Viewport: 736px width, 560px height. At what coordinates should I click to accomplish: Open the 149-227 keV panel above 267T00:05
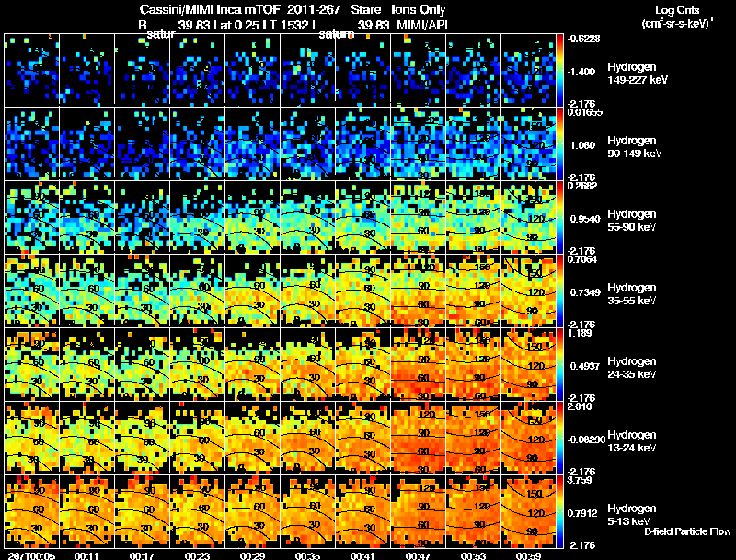click(x=31, y=70)
